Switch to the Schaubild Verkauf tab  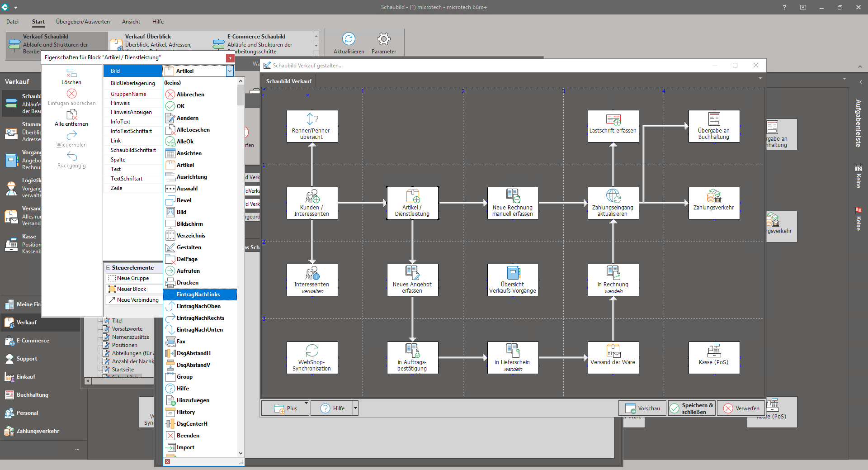click(288, 81)
